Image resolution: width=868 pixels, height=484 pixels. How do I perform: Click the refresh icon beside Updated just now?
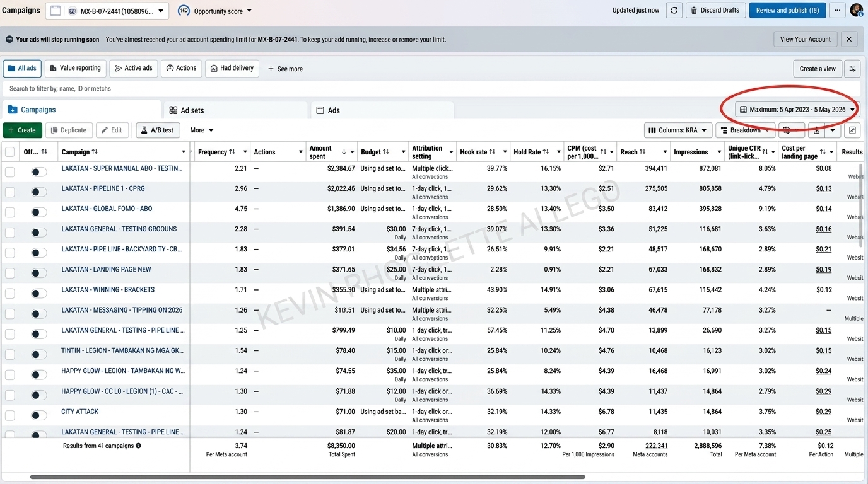click(674, 10)
